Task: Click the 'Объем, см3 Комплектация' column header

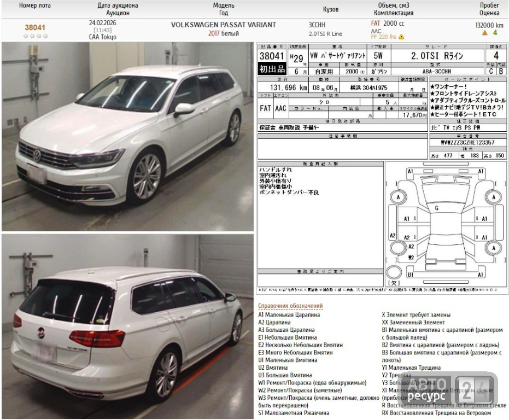Action: [x=394, y=9]
